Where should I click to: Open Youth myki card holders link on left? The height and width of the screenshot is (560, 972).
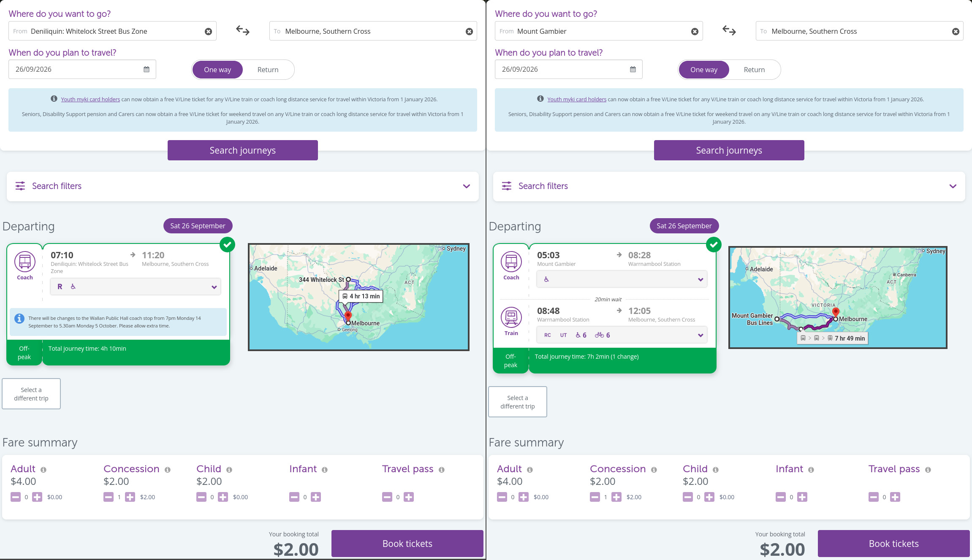[x=90, y=99]
